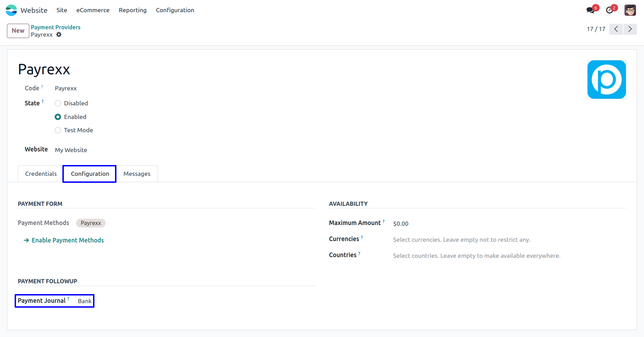Click the Payment Form section heading
The image size is (644, 337).
click(x=40, y=204)
